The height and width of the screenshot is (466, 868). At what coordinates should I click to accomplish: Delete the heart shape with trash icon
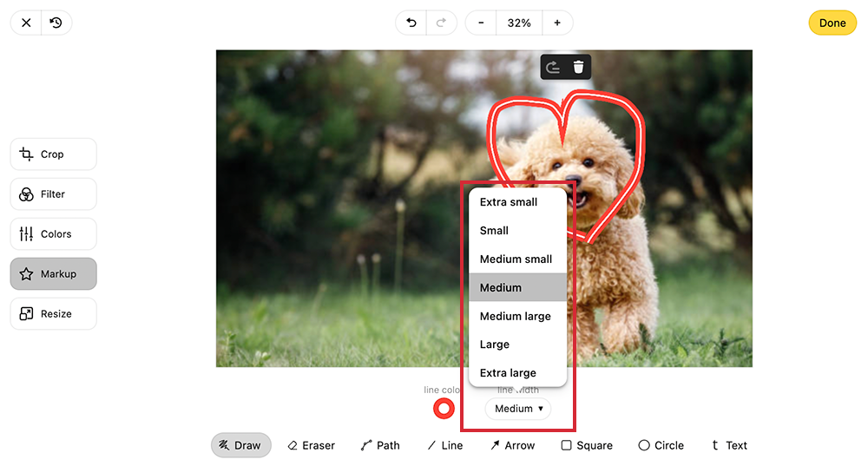[x=578, y=67]
